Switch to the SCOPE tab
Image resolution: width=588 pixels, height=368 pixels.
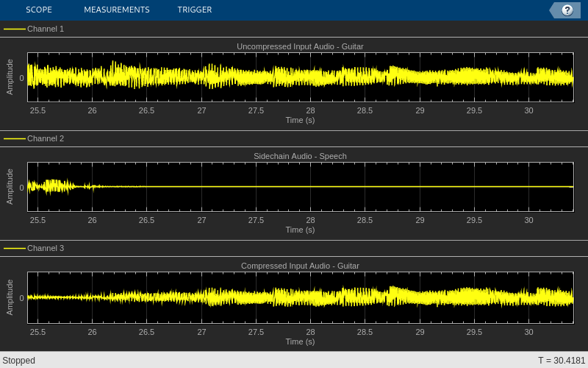[x=39, y=10]
